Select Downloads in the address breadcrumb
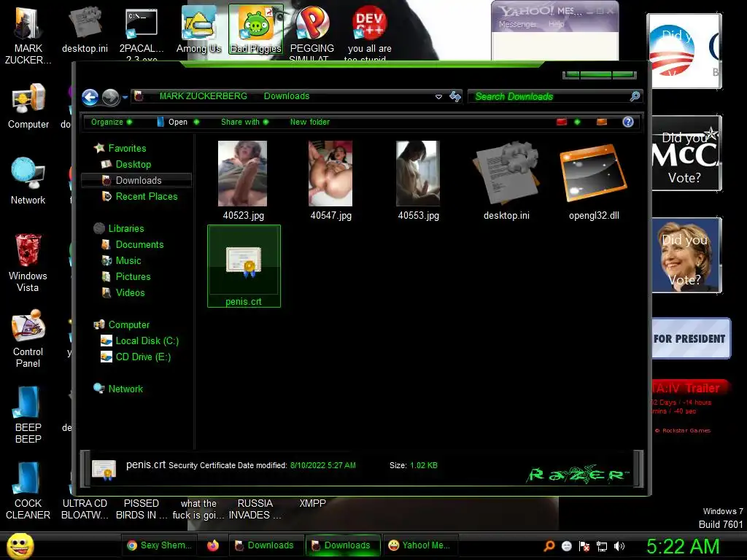The width and height of the screenshot is (747, 560). (x=286, y=96)
